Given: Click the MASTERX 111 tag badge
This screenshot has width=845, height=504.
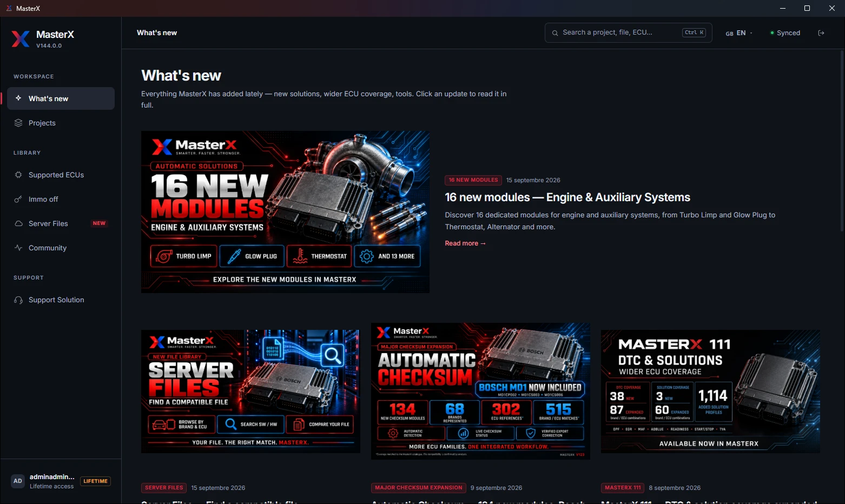Looking at the screenshot, I should click(x=623, y=488).
